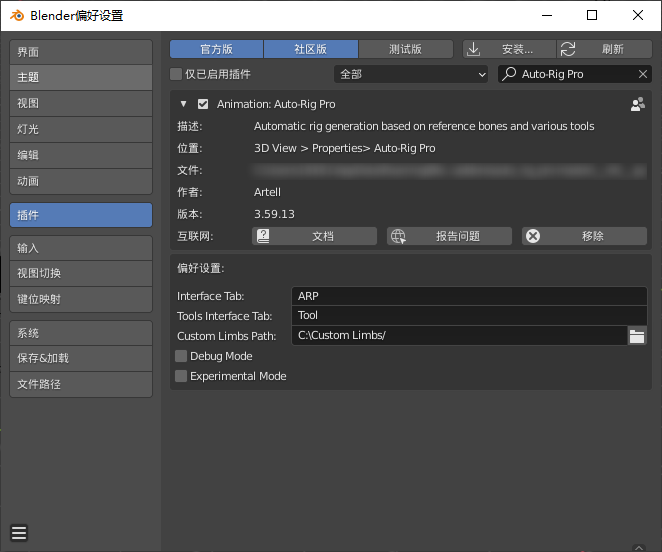Open the 编辑 editing section

[81, 155]
